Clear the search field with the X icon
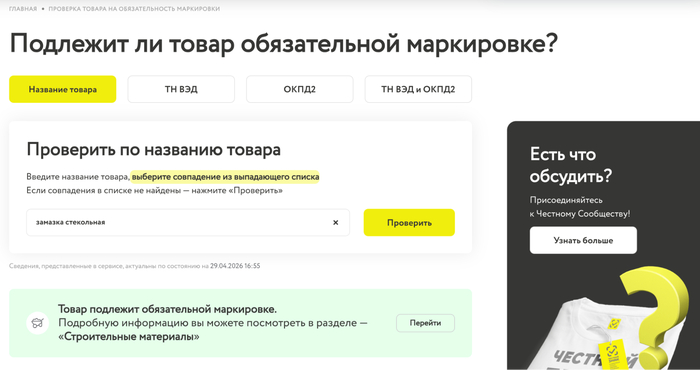 [x=336, y=222]
